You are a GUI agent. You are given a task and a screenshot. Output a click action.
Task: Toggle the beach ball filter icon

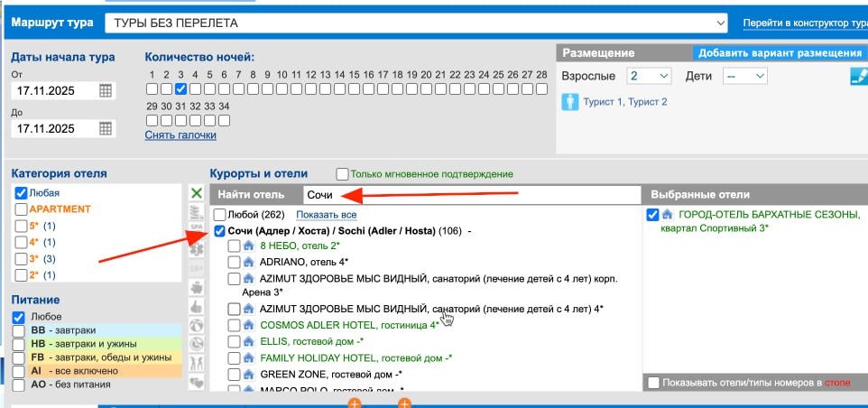[197, 326]
